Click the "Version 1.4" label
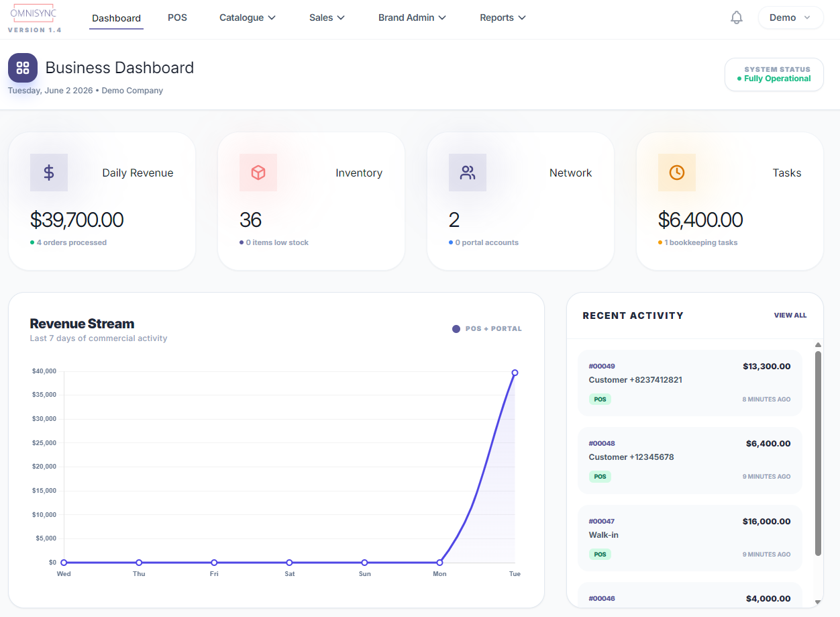The height and width of the screenshot is (617, 840). [34, 30]
